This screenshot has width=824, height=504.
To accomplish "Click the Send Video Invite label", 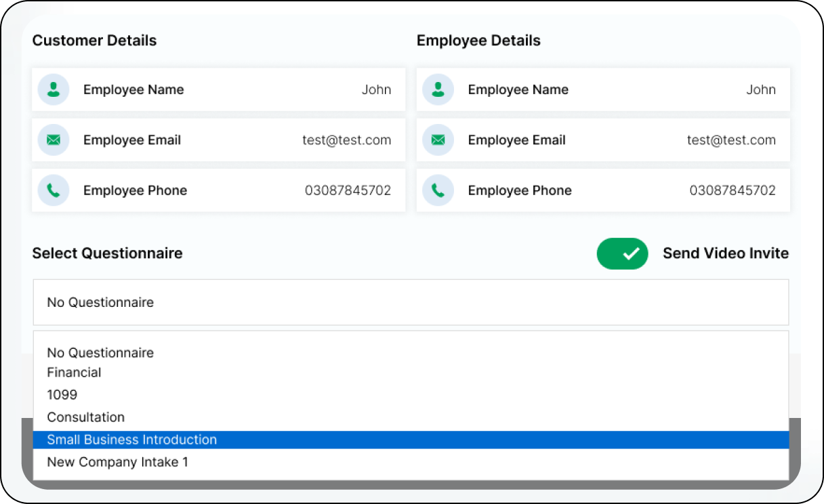I will click(725, 253).
